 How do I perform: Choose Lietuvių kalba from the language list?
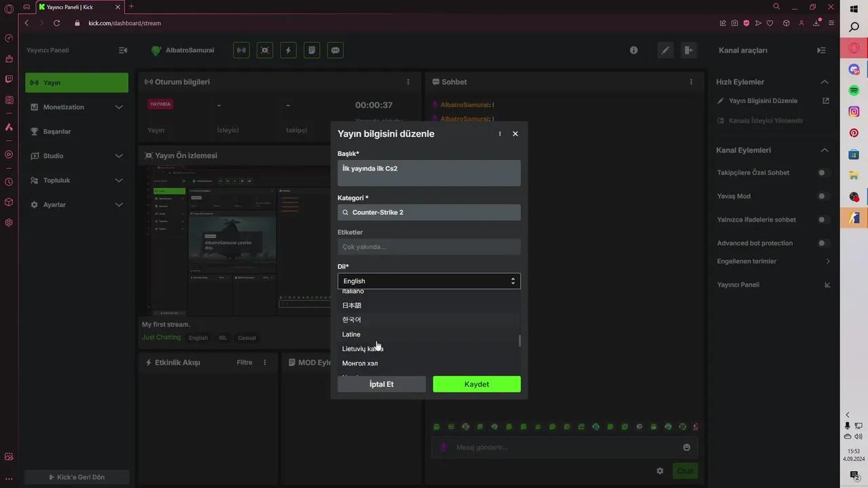363,349
